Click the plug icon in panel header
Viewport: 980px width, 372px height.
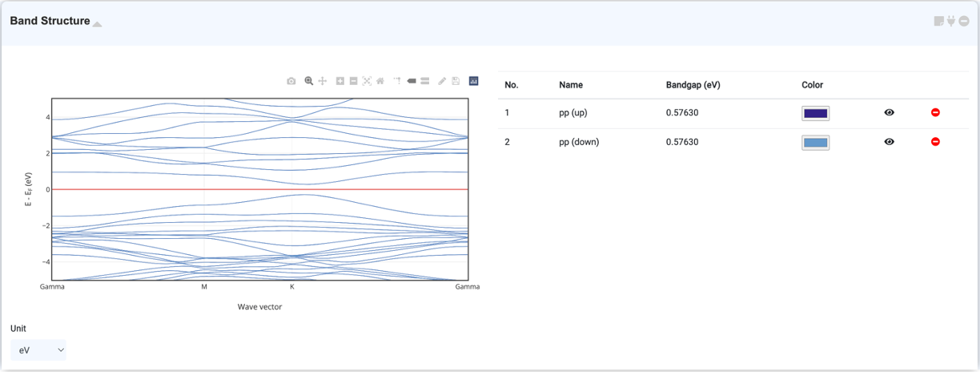click(x=951, y=22)
